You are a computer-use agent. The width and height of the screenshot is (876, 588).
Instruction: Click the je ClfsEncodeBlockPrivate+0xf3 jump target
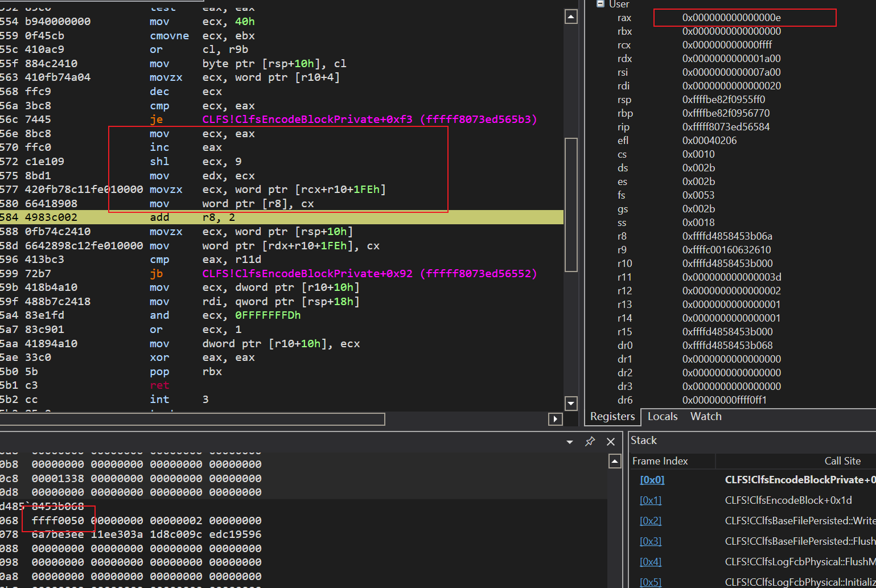coord(369,120)
